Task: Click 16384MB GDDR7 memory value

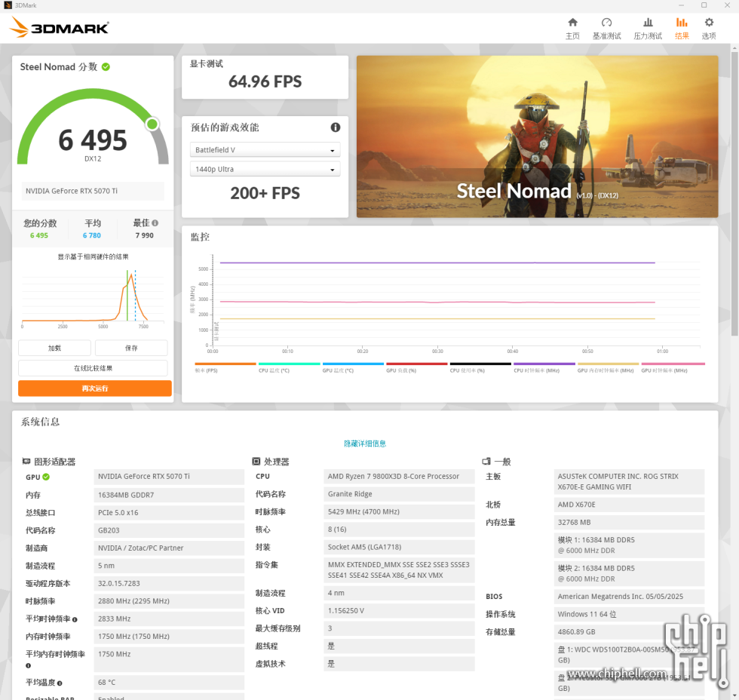Action: click(x=169, y=495)
